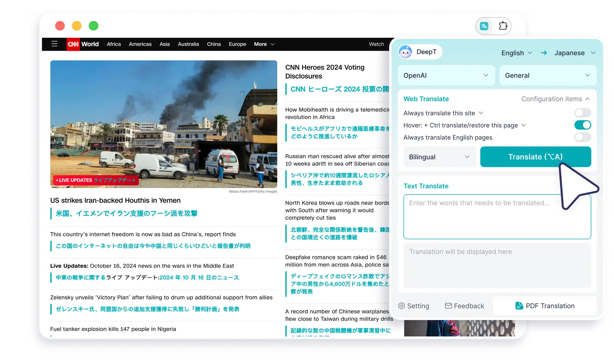
Task: Click the text to translate input box
Action: [x=497, y=217]
